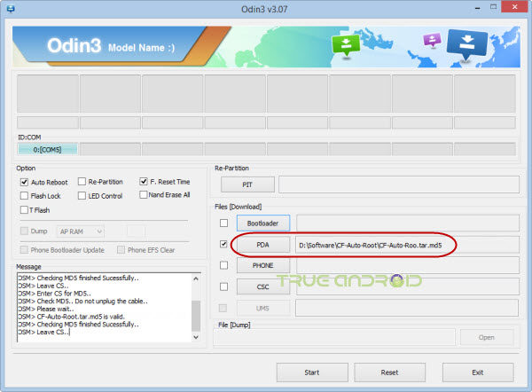Screen dimensions: 532x392
Task: Tick the PHONE file checkbox
Action: click(223, 265)
